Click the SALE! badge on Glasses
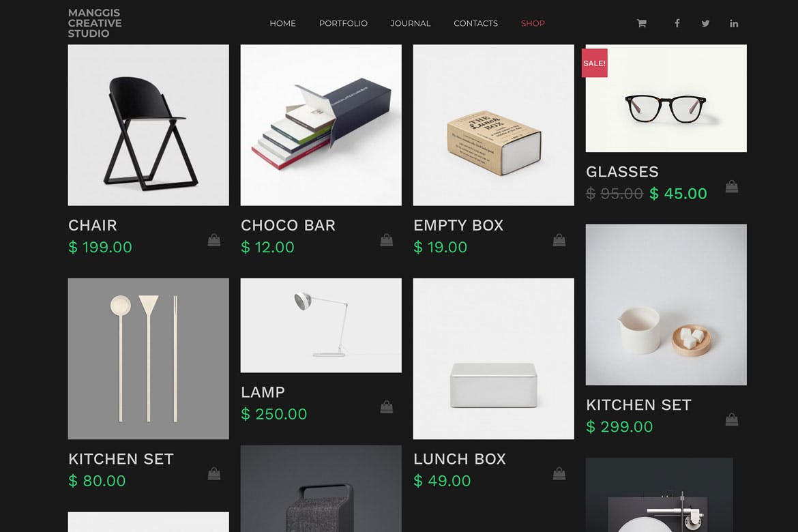 click(x=595, y=63)
